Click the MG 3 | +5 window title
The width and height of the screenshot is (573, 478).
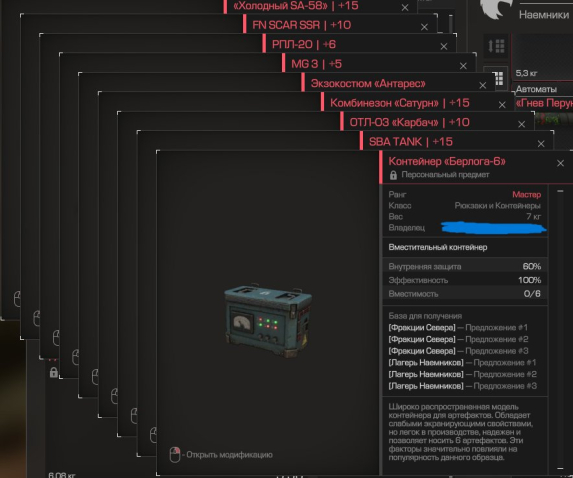click(316, 64)
